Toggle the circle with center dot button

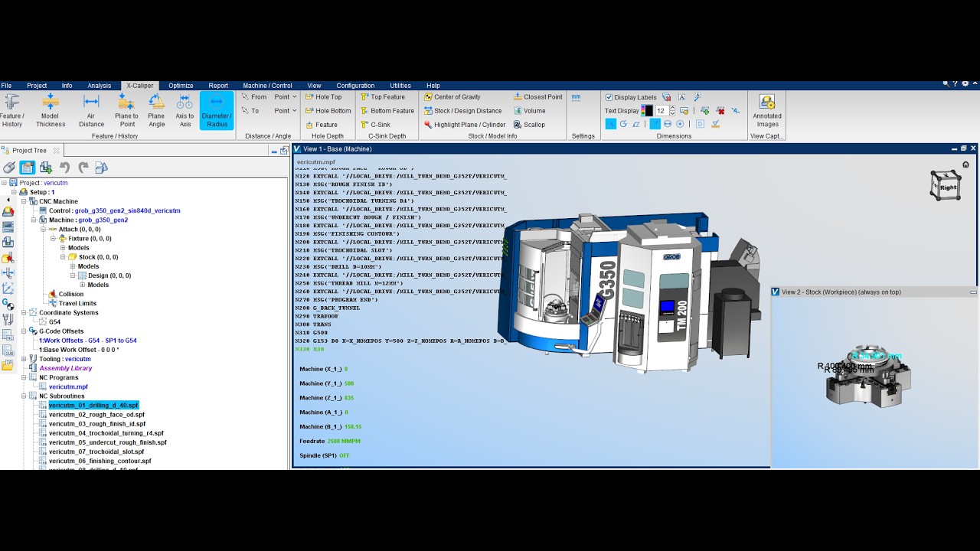(x=680, y=124)
